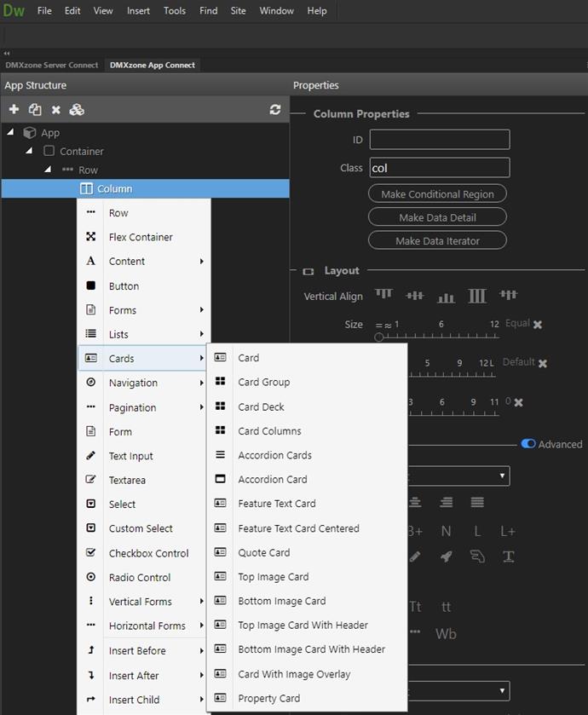Click the Dreamweaver Dw logo
This screenshot has height=715, width=588.
(x=14, y=10)
